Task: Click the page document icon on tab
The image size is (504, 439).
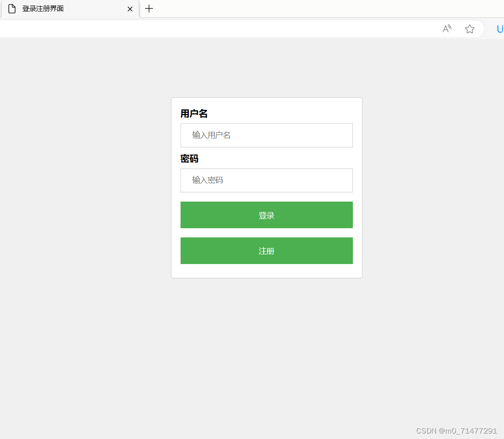Action: tap(12, 9)
